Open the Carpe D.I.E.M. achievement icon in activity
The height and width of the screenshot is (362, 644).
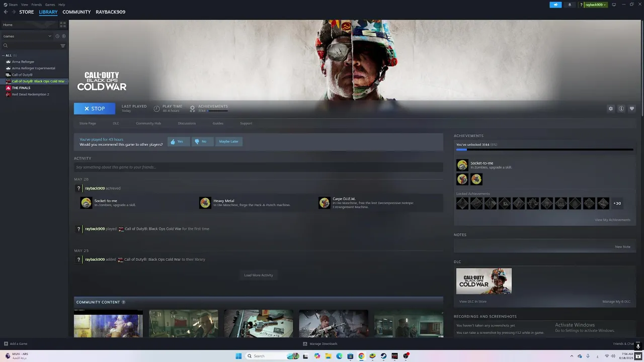tap(324, 203)
